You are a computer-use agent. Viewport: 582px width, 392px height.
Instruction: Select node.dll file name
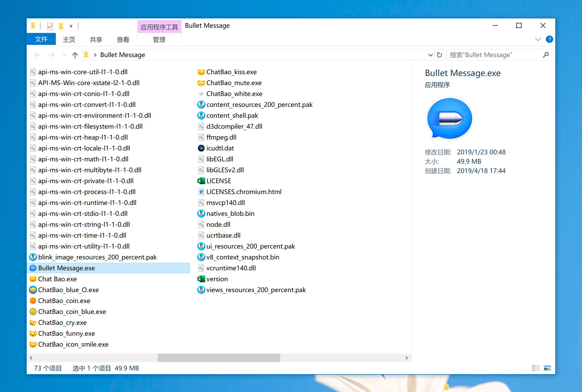(x=218, y=224)
